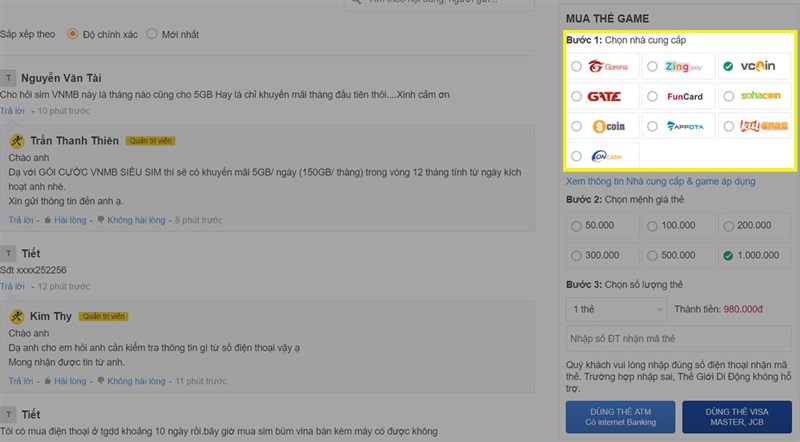Click the 'Quản trị viên' badge beside Kim Thy

point(104,316)
